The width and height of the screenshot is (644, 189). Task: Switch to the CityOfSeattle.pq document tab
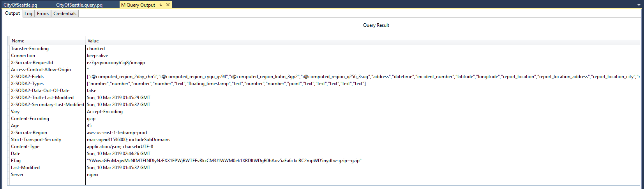pos(20,5)
